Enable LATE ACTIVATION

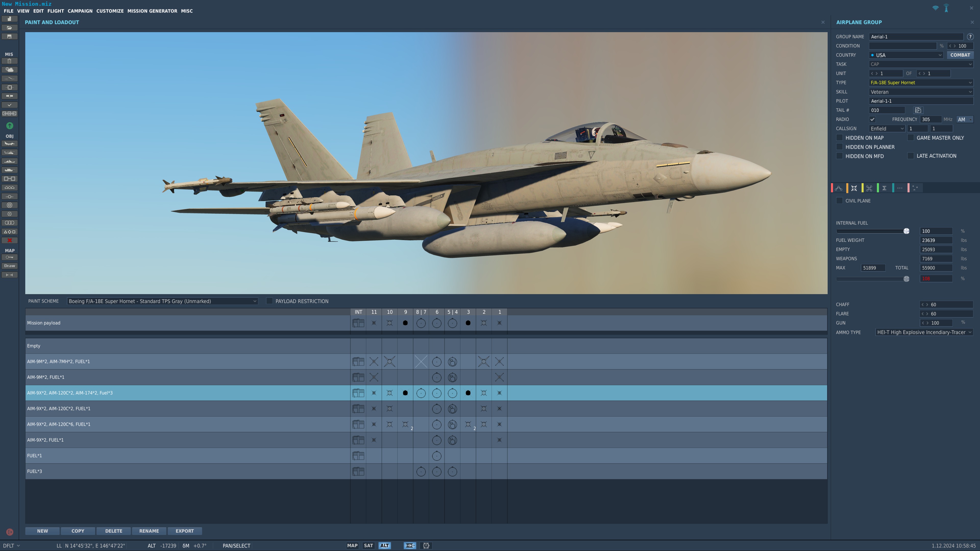(x=911, y=156)
